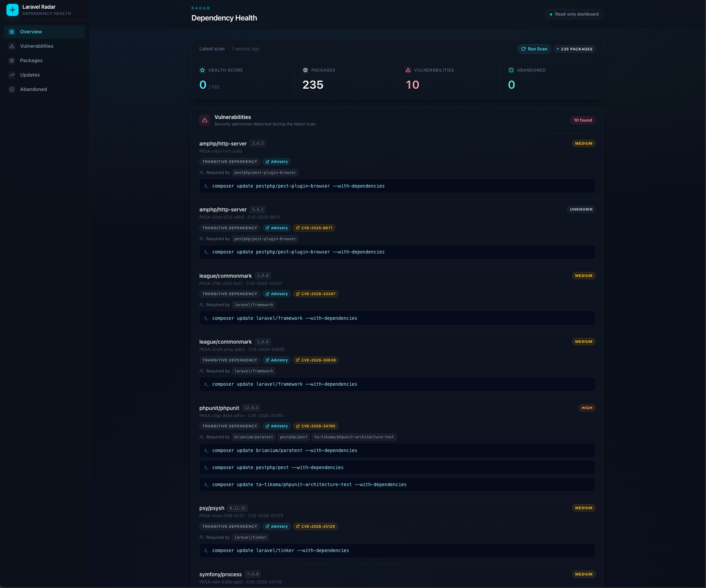This screenshot has height=588, width=706.
Task: Click the MEDIUM badge on symfony/process
Action: (584, 574)
